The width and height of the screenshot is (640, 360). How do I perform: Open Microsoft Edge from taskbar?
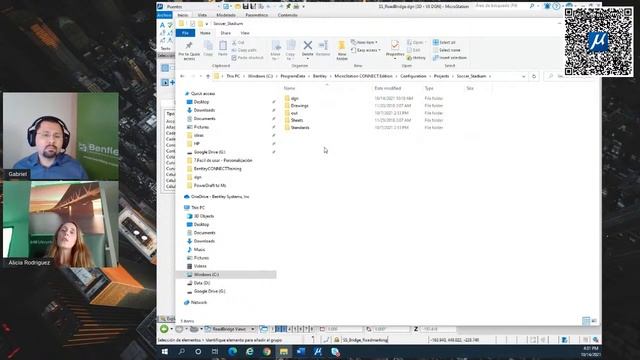(233, 351)
